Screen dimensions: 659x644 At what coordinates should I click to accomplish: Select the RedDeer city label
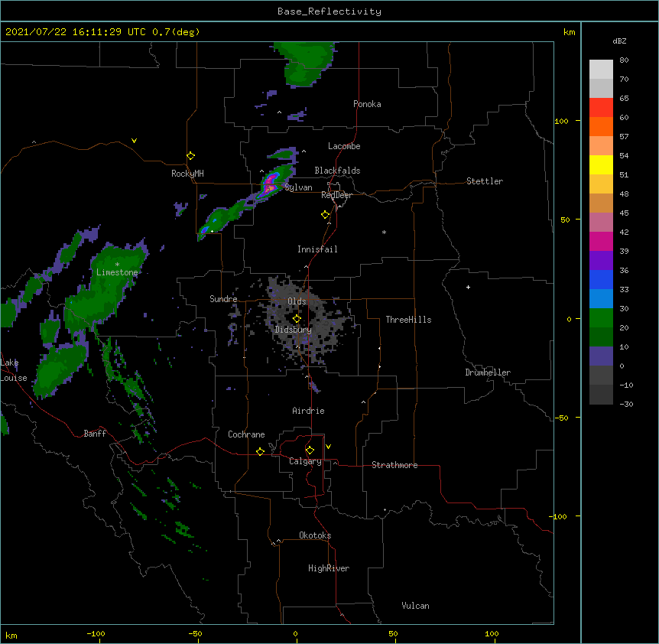[336, 195]
